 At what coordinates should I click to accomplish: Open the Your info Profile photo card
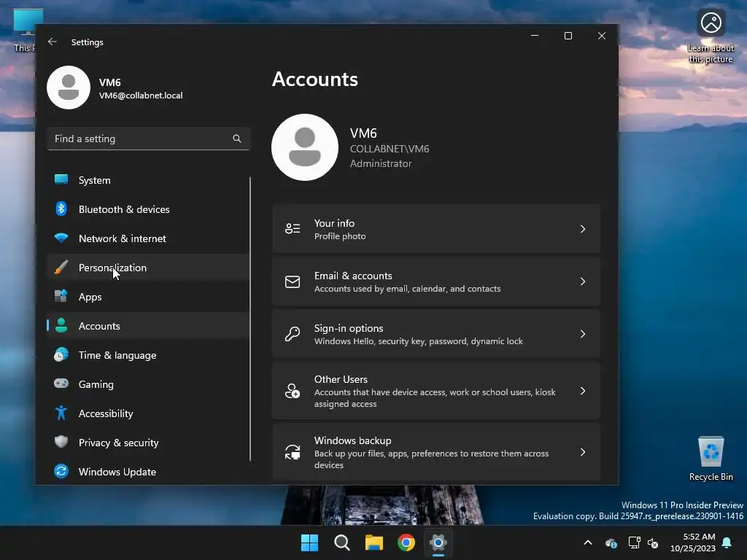click(x=436, y=228)
